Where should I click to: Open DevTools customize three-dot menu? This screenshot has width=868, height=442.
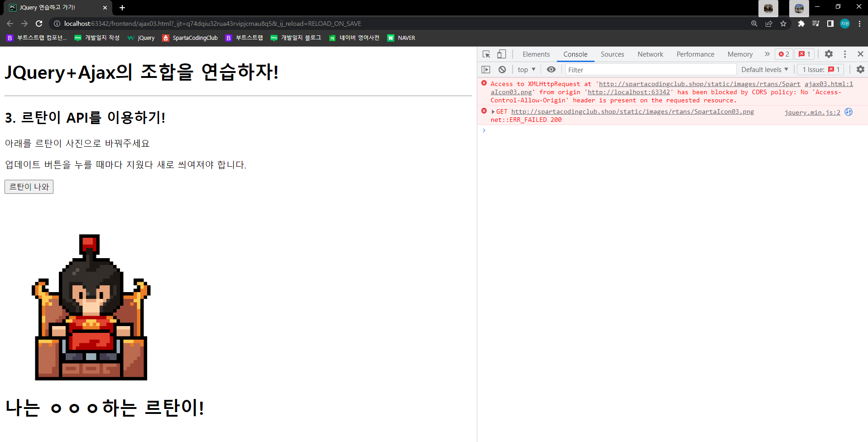coord(845,54)
